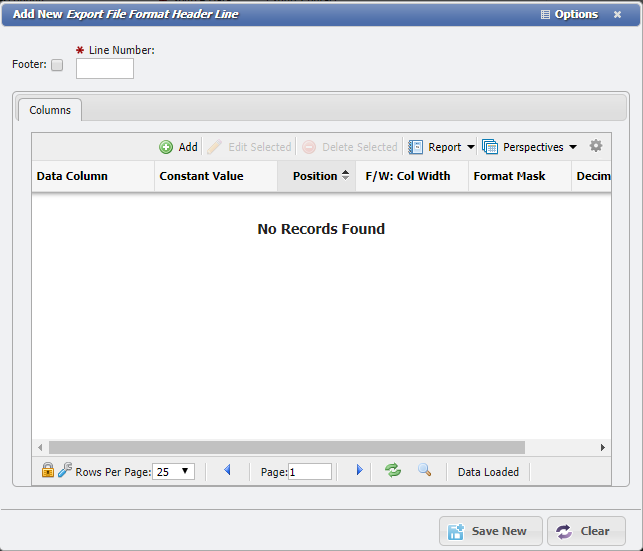
Task: Click the wrench icon beside the padlock
Action: click(x=64, y=470)
